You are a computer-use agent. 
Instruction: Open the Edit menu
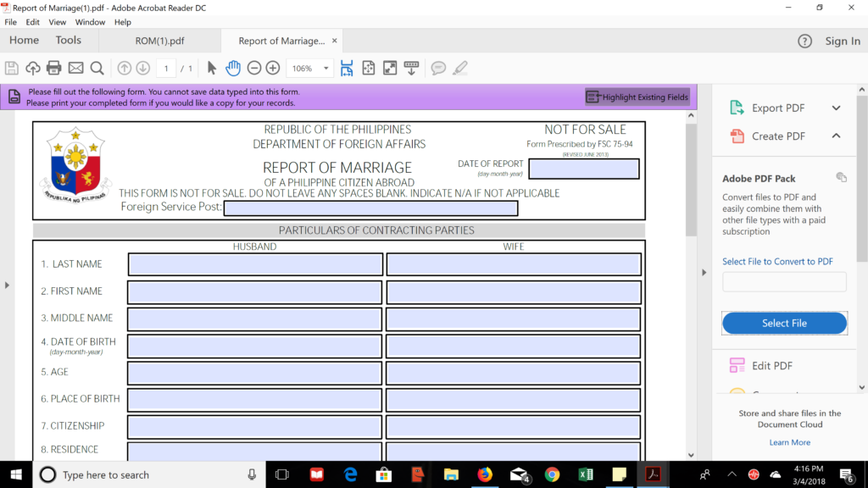pyautogui.click(x=33, y=22)
